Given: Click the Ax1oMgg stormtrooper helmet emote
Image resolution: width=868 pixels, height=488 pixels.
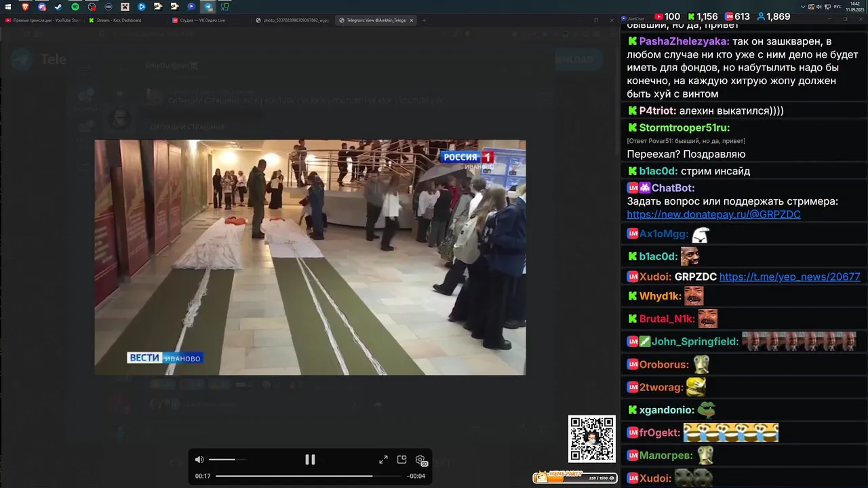Looking at the screenshot, I should 701,235.
